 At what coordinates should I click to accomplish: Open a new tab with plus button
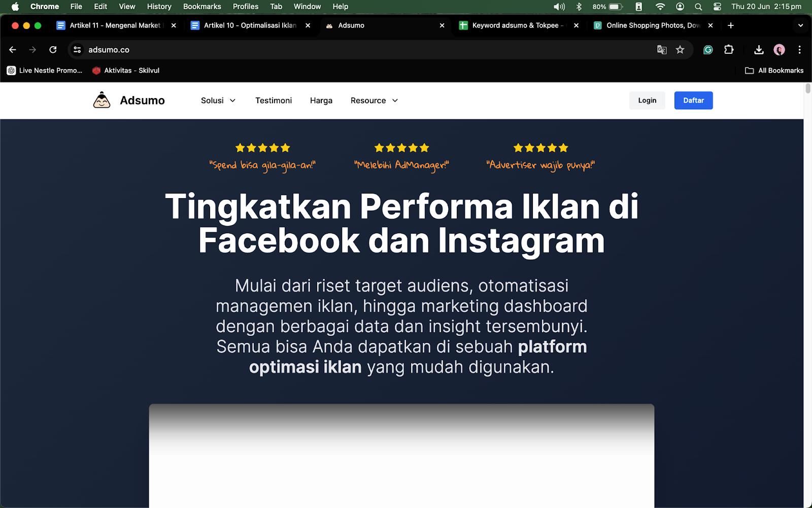731,25
